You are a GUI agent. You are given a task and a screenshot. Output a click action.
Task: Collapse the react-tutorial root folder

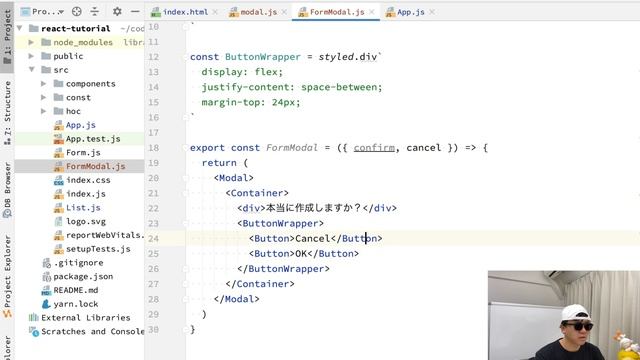pyautogui.click(x=20, y=29)
